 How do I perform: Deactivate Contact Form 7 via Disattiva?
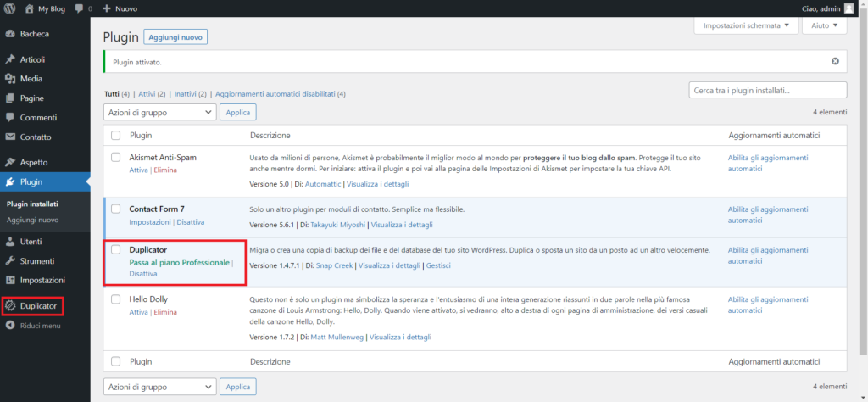tap(191, 222)
